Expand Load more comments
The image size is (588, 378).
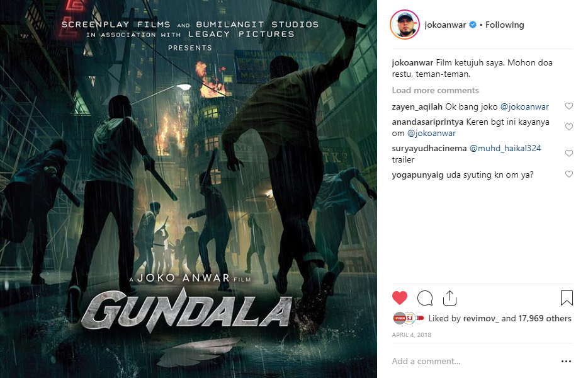point(436,91)
